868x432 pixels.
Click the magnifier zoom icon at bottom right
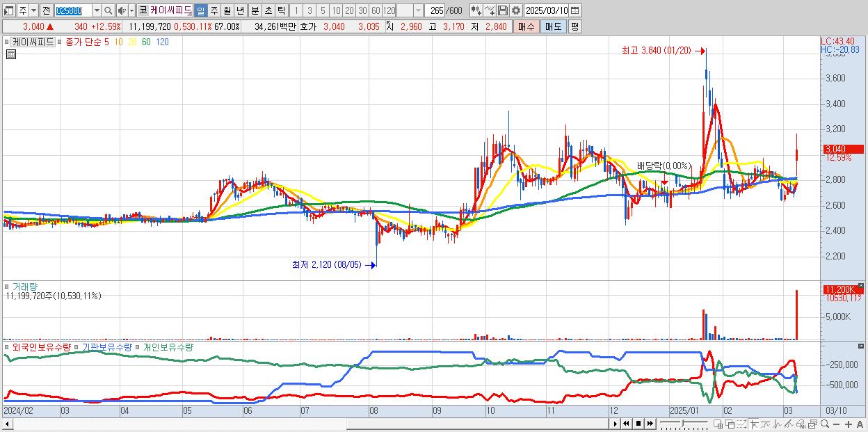pos(825,424)
